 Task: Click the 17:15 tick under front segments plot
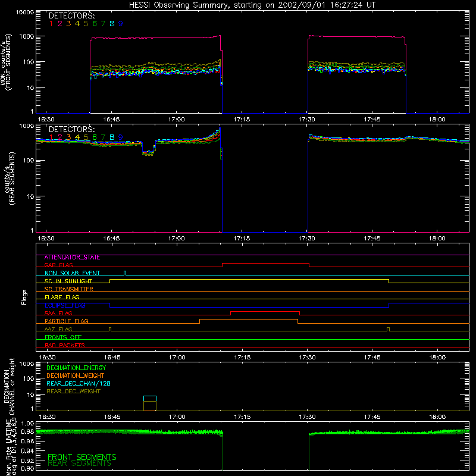point(242,120)
